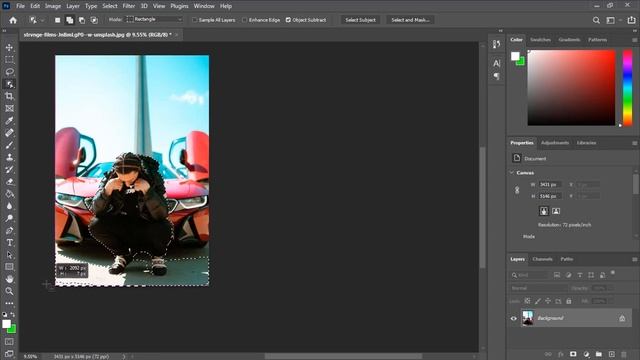Hide the Background layer eye icon
This screenshot has width=640, height=360.
(x=513, y=318)
